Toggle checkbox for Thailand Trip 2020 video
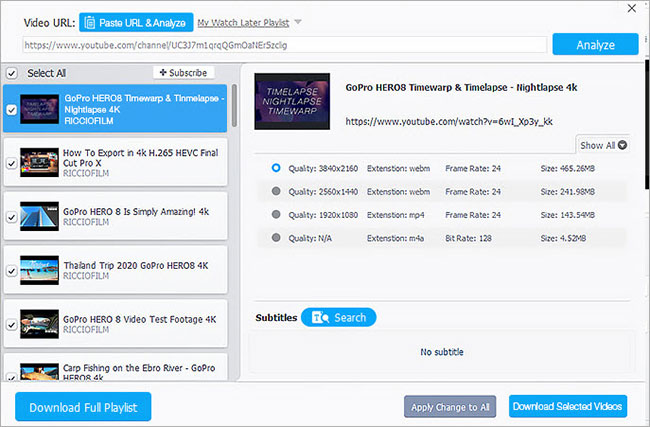This screenshot has width=650, height=427. coord(12,271)
